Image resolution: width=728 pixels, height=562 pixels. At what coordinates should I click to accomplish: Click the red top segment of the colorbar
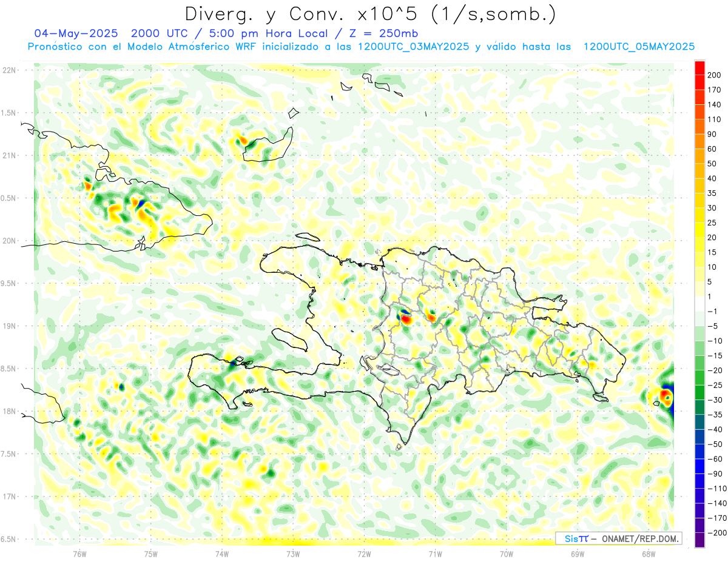[699, 67]
